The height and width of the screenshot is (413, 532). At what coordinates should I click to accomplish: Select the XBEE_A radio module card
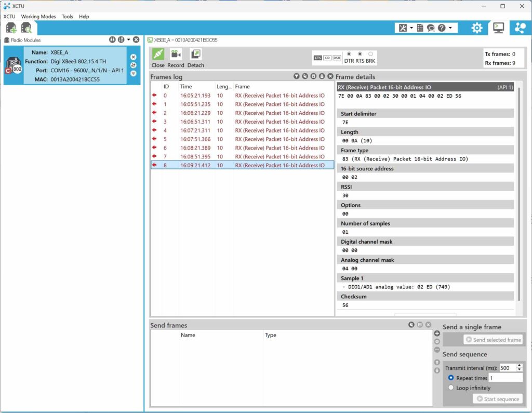(x=72, y=65)
